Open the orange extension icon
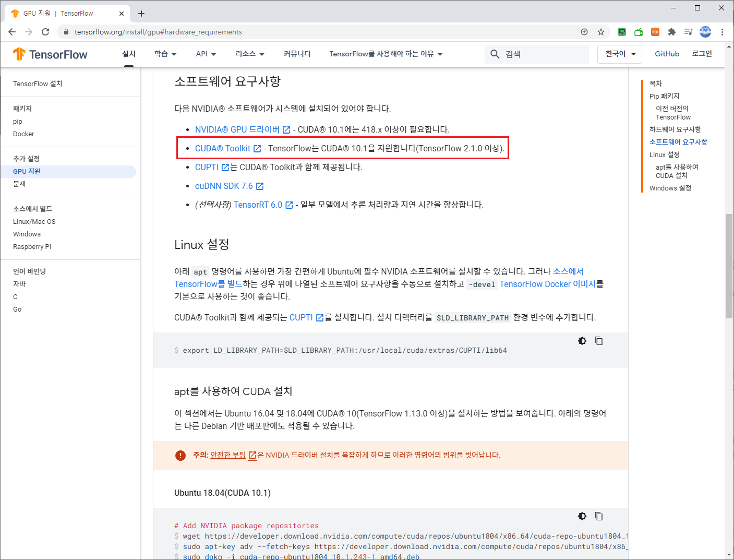 click(655, 32)
